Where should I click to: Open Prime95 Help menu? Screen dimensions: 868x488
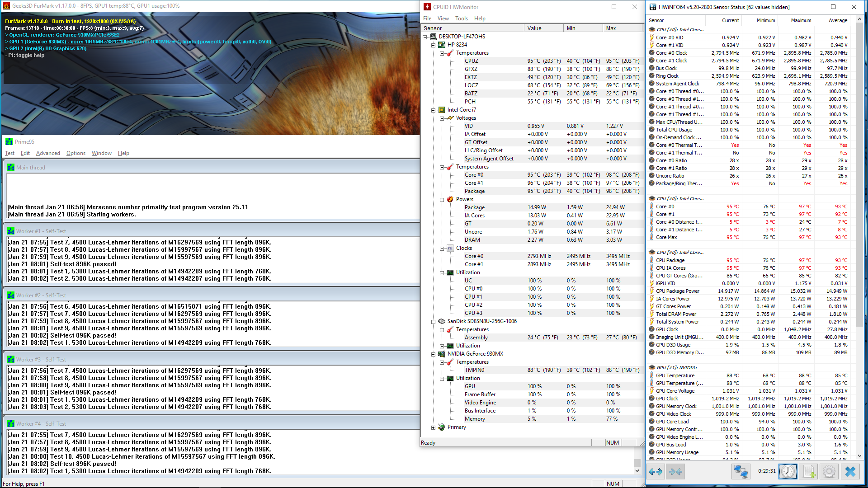[x=123, y=153]
